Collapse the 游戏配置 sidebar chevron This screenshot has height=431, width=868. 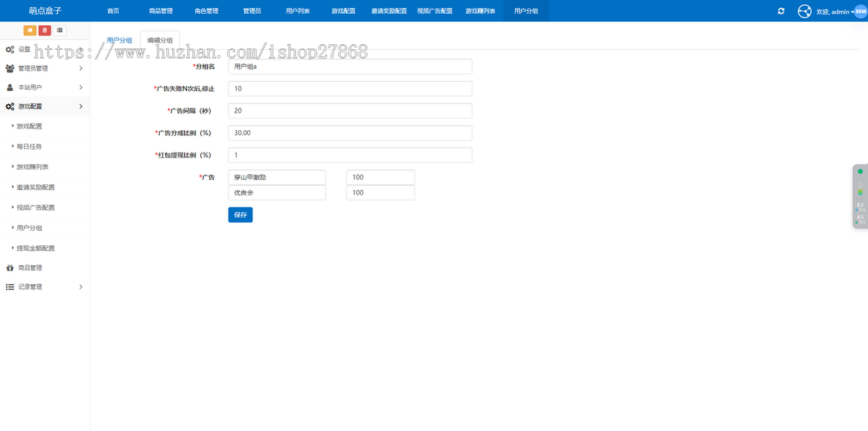(80, 106)
